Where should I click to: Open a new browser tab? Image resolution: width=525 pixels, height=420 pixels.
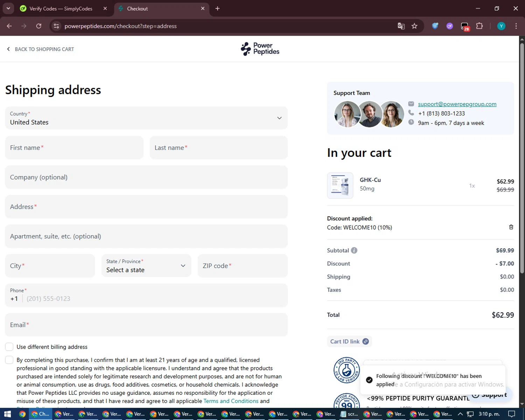(x=217, y=8)
